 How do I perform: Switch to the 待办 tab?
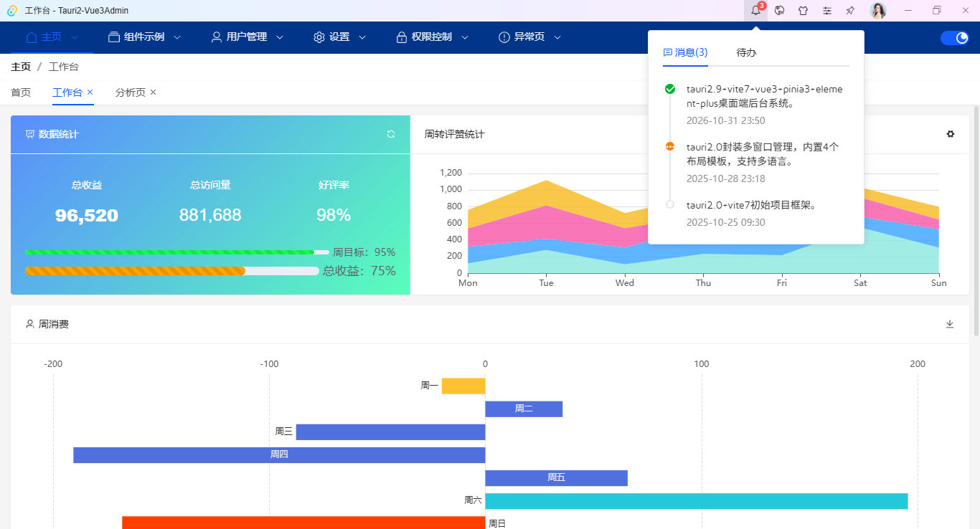click(746, 52)
